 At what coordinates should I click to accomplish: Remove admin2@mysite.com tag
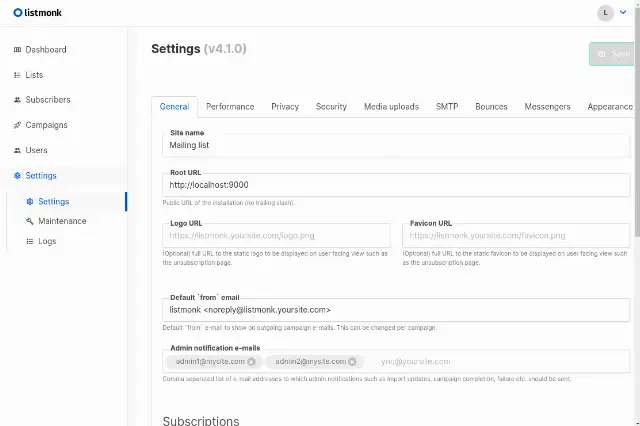tap(352, 362)
